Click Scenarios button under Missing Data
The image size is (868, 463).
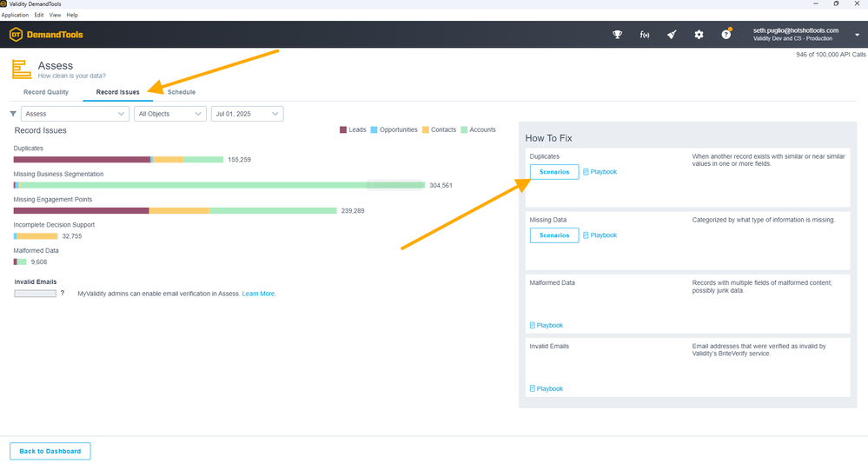point(554,235)
